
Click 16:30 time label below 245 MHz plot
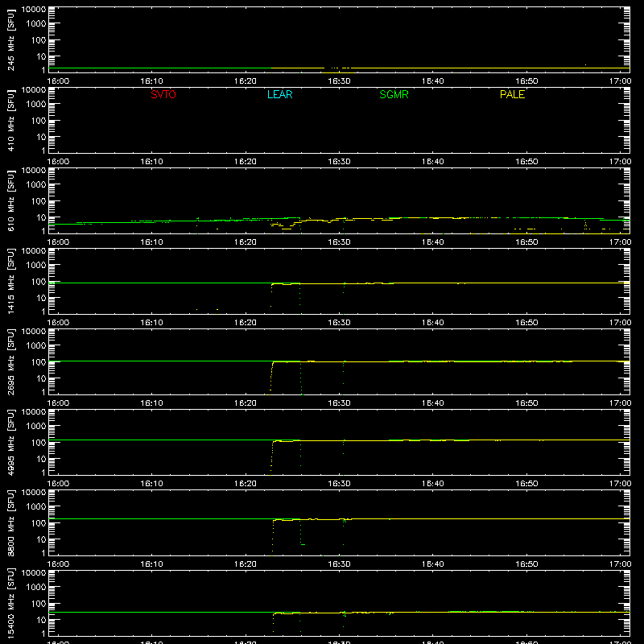click(x=339, y=81)
